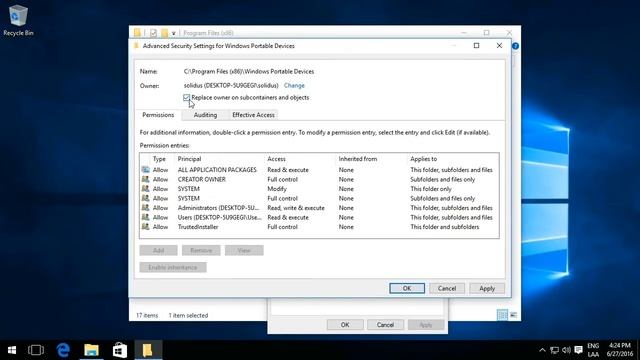Click the Change owner link

tap(294, 86)
